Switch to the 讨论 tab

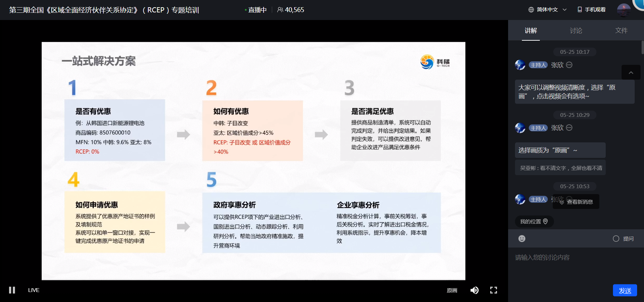tap(576, 31)
